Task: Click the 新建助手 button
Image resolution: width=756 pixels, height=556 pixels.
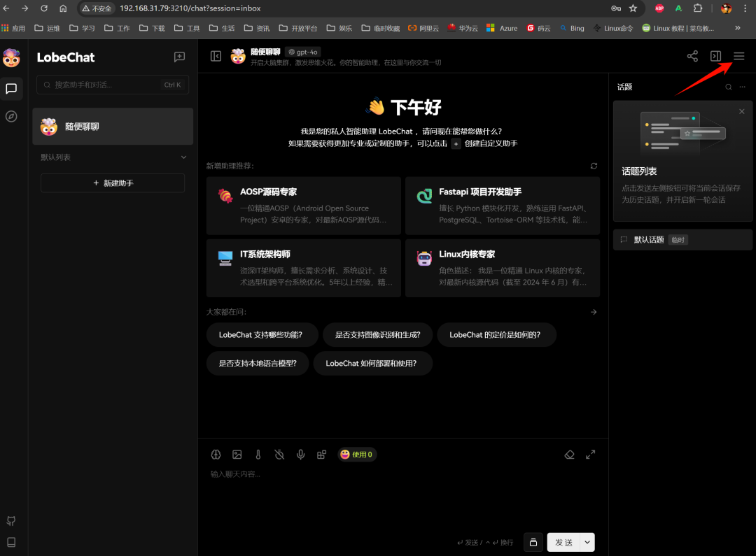Action: 113,183
